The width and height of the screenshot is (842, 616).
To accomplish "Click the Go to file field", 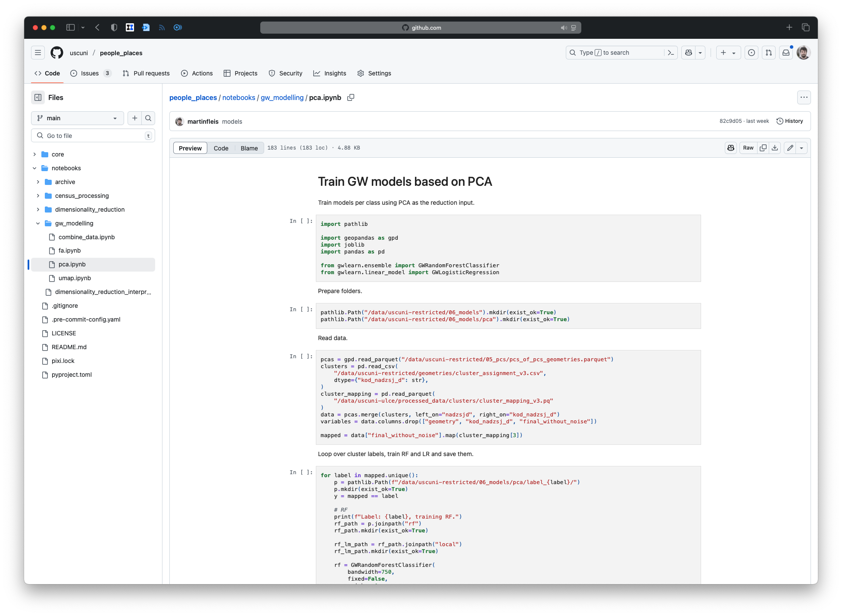I will click(x=93, y=136).
